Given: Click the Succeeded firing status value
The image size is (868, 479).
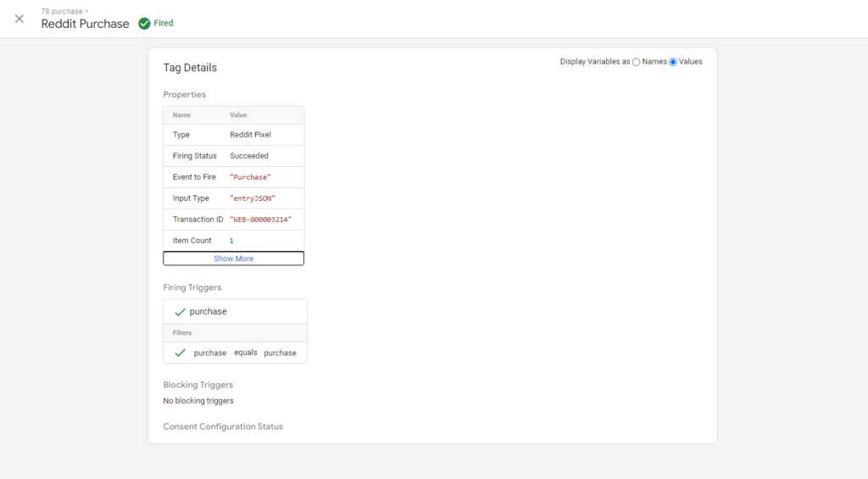Looking at the screenshot, I should pos(249,156).
